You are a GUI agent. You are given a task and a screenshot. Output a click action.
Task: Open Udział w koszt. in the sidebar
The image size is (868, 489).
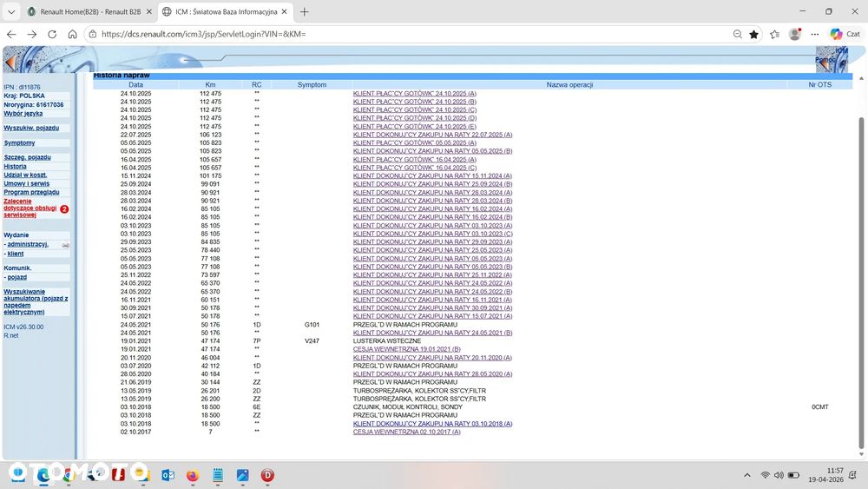click(25, 175)
